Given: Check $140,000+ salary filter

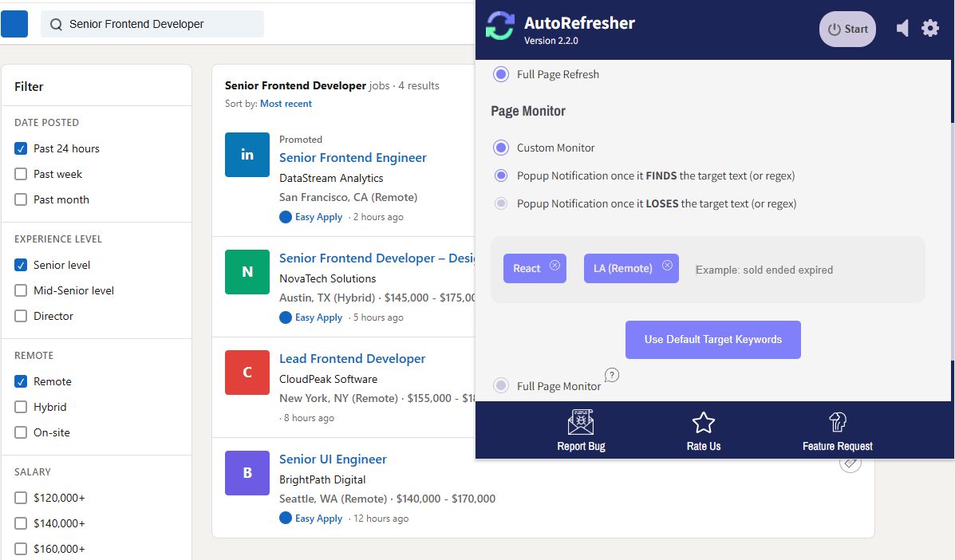Looking at the screenshot, I should tap(21, 523).
